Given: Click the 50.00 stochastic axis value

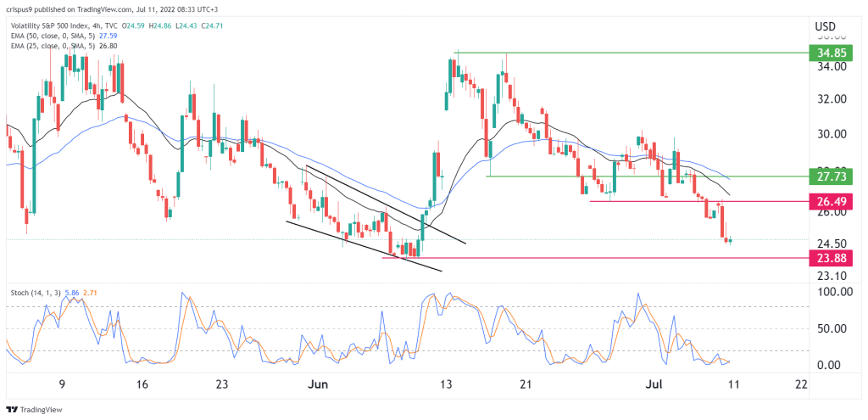Looking at the screenshot, I should pos(832,328).
